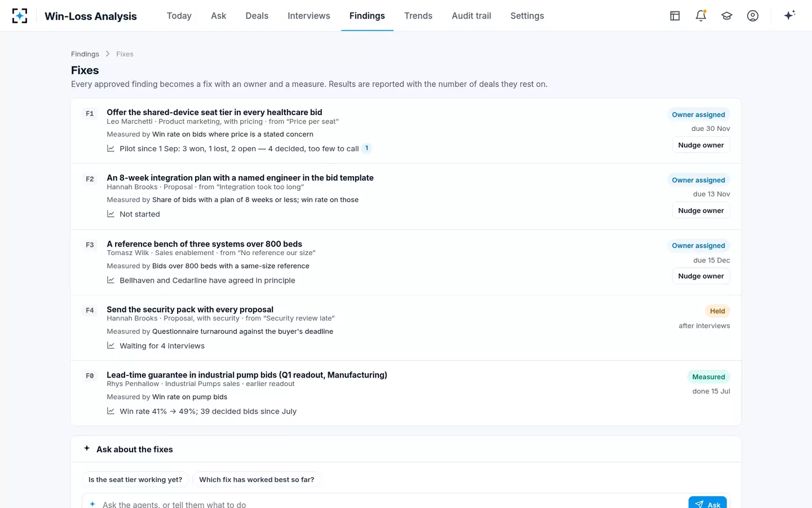Click chart icon beside 'Not started'

[111, 214]
